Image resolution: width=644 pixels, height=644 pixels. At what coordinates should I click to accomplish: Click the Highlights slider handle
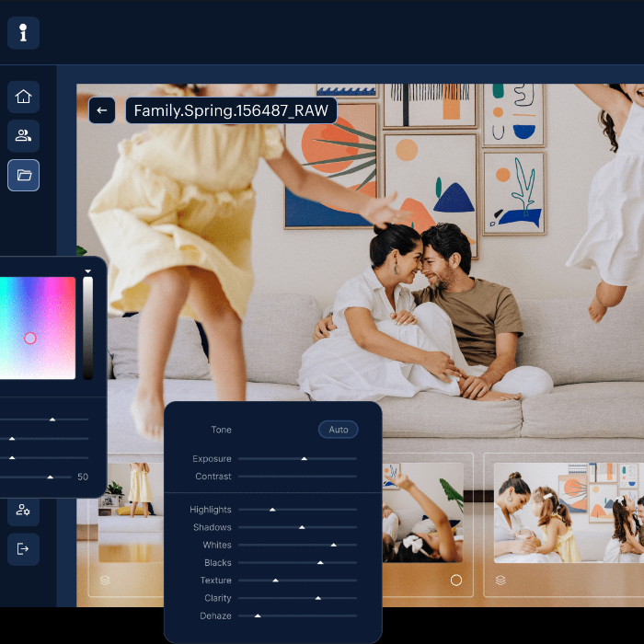click(x=272, y=510)
